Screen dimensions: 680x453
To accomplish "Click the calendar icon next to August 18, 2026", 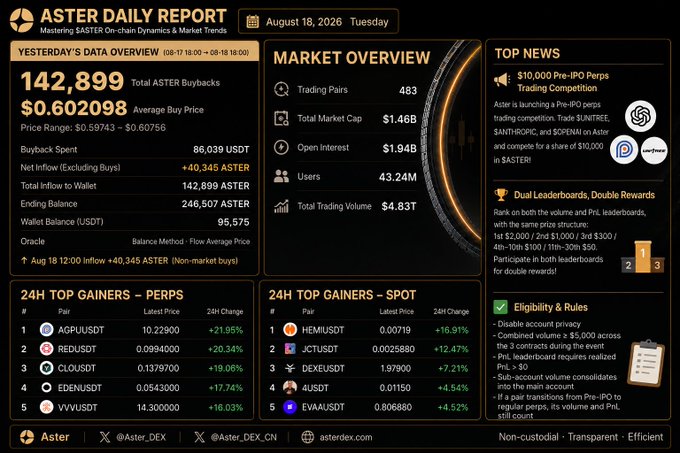I will pos(252,22).
